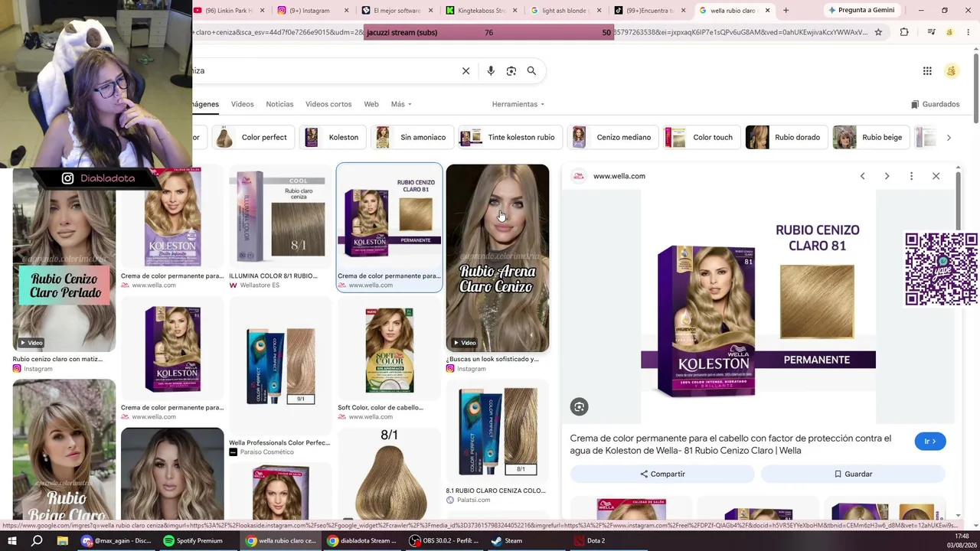Screen dimensions: 980x551
Task: Open Windows Start menu
Action: pyautogui.click(x=12, y=541)
